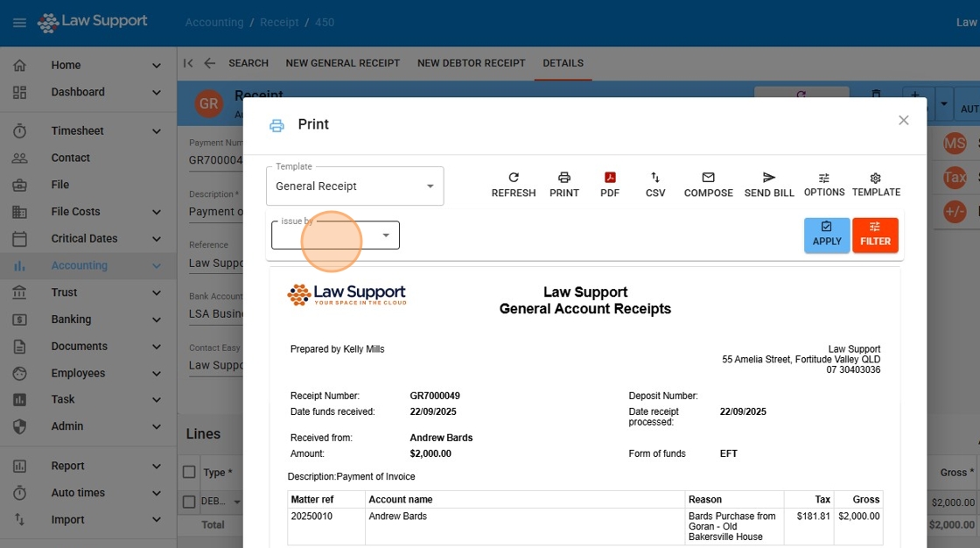This screenshot has height=548, width=980.
Task: Expand the Dashboard menu chevron
Action: click(x=157, y=93)
